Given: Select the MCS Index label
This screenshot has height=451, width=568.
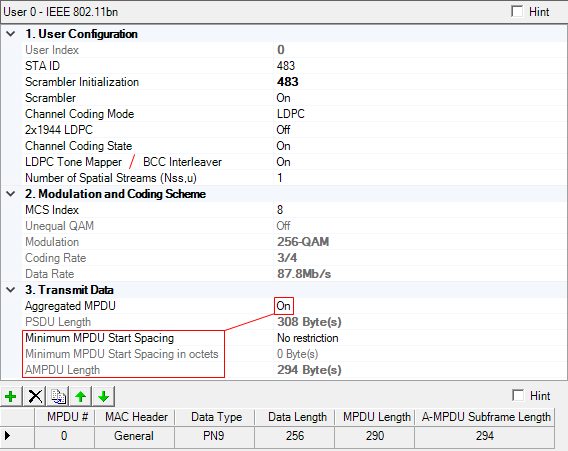Looking at the screenshot, I should [52, 210].
